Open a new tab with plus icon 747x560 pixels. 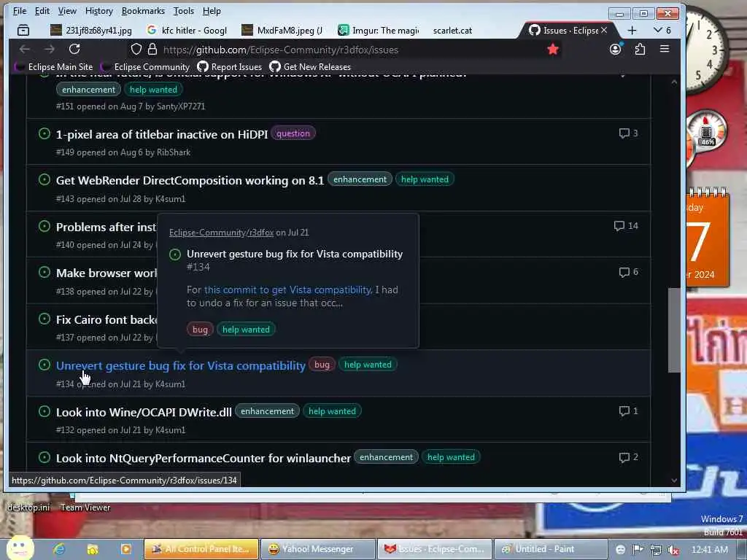(632, 31)
